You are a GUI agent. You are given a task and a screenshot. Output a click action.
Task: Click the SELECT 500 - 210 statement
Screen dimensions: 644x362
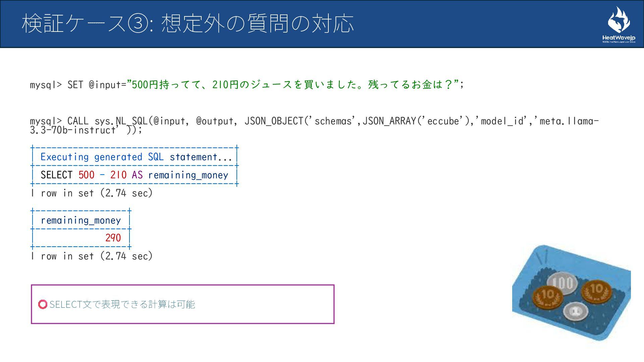pos(134,175)
